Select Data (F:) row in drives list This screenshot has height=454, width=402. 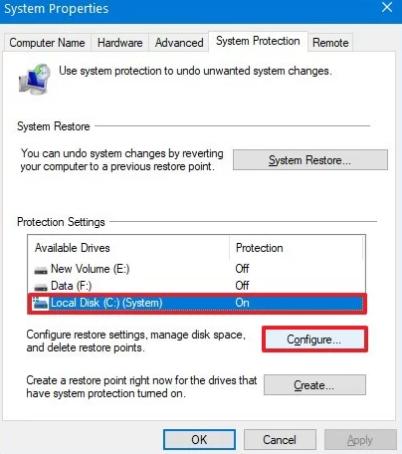(x=197, y=286)
